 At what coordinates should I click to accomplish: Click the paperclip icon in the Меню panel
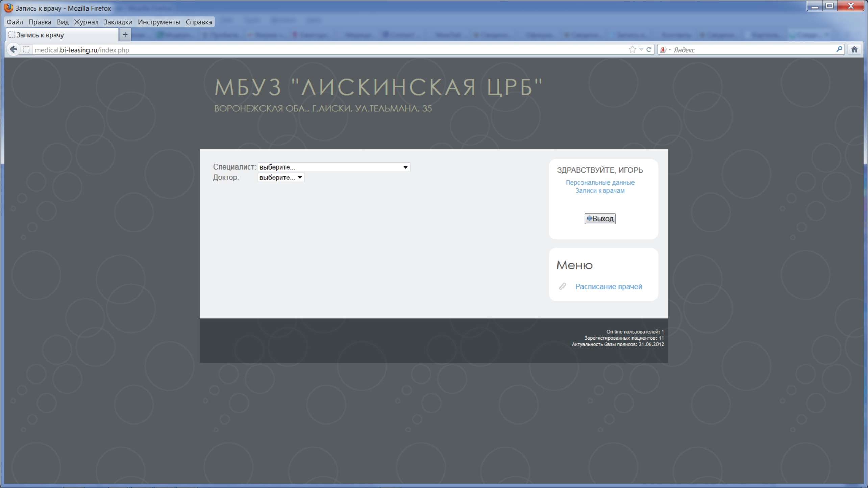coord(562,286)
